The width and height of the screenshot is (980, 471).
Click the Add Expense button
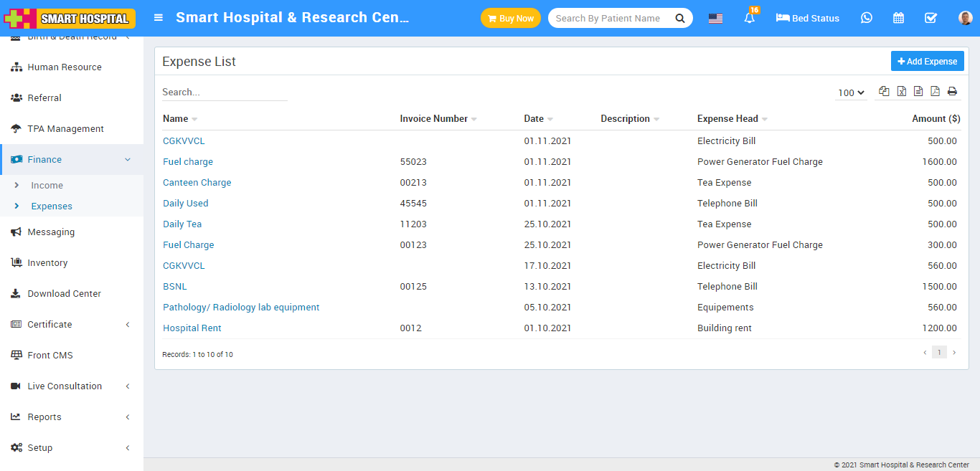tap(927, 62)
